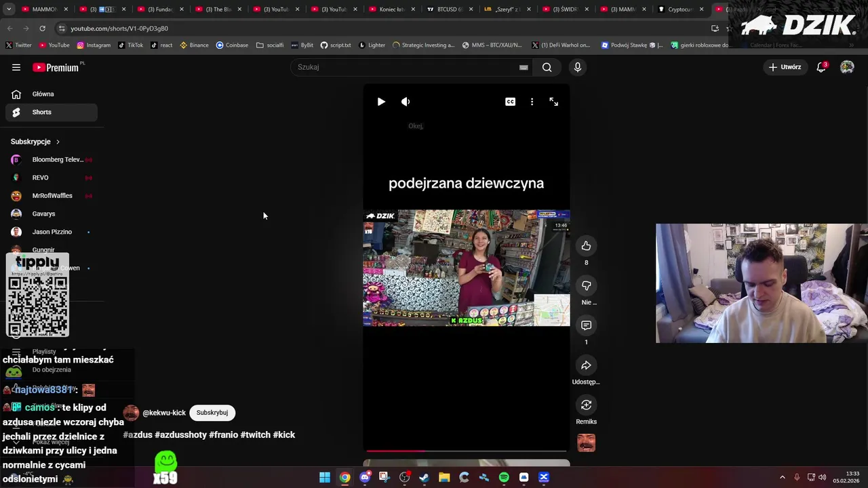Open REVO subscription channel
The height and width of the screenshot is (488, 868).
click(x=52, y=178)
